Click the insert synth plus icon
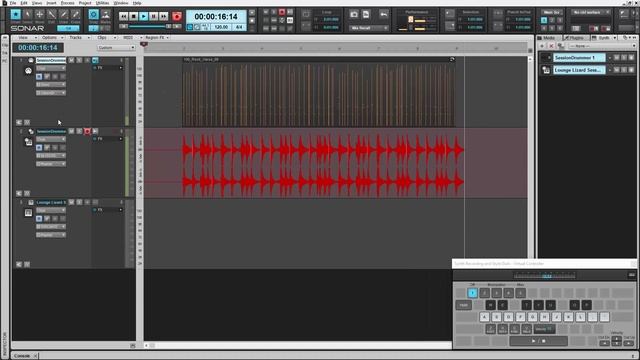The width and height of the screenshot is (640, 360). tap(542, 46)
